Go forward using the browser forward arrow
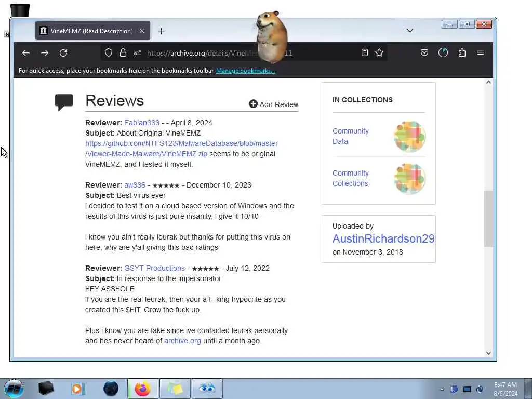The height and width of the screenshot is (399, 532). (x=45, y=53)
